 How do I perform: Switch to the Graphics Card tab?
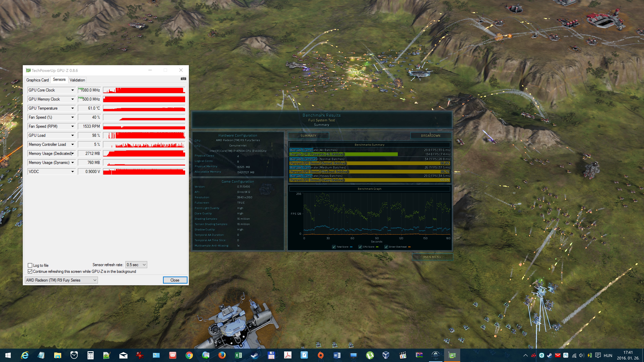point(38,80)
